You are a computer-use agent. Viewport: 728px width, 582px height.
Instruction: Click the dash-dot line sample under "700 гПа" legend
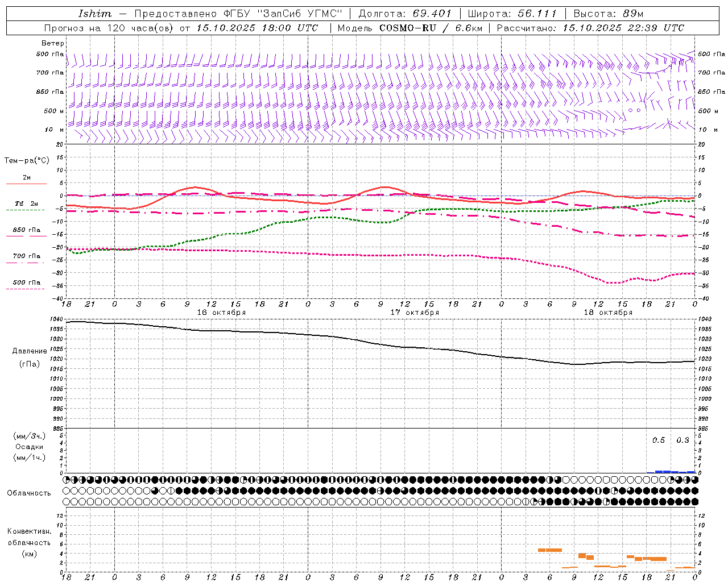pyautogui.click(x=26, y=263)
